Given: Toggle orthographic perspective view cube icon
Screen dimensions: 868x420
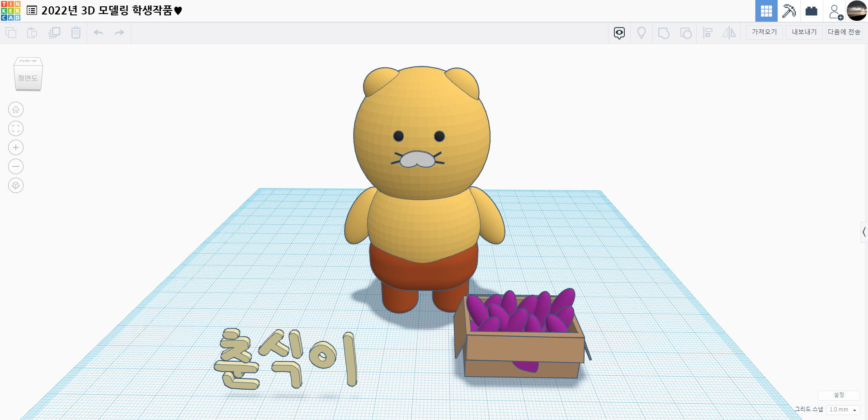Looking at the screenshot, I should 16,185.
